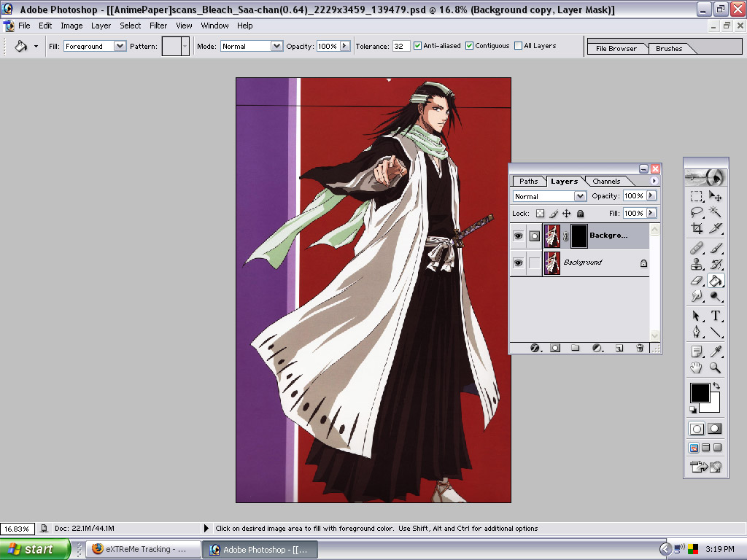747x560 pixels.
Task: Toggle lock position
Action: 566,214
